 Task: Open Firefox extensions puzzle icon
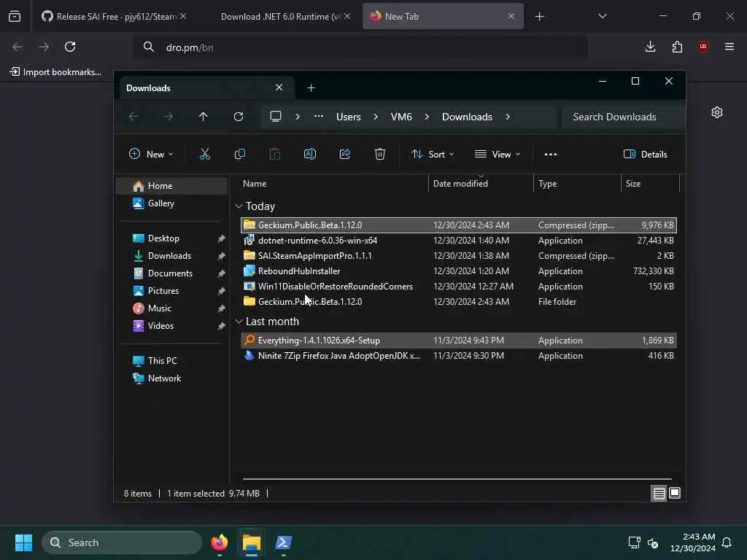[677, 47]
